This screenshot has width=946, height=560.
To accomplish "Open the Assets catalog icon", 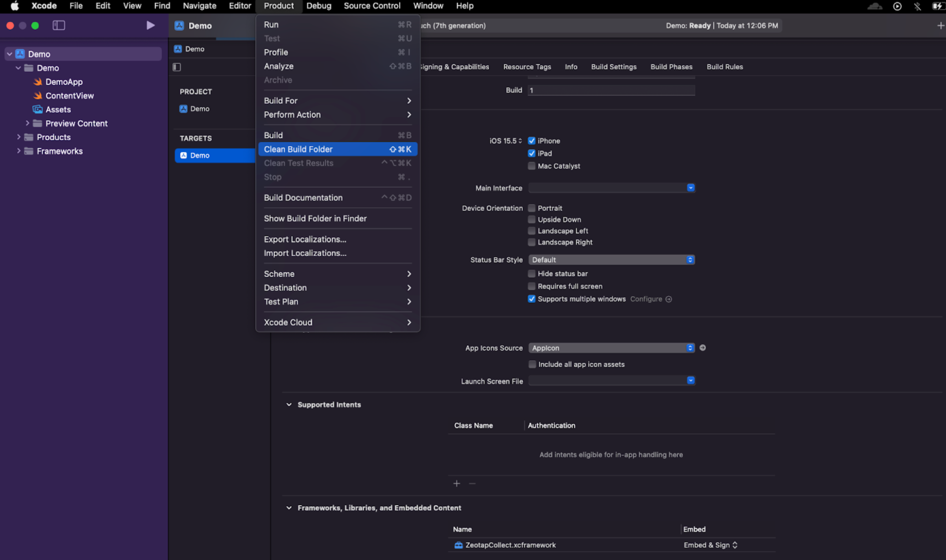I will [38, 109].
